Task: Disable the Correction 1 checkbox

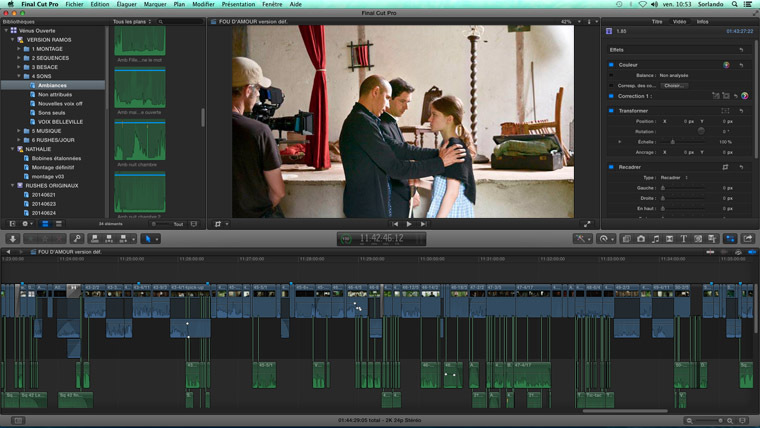Action: point(611,96)
